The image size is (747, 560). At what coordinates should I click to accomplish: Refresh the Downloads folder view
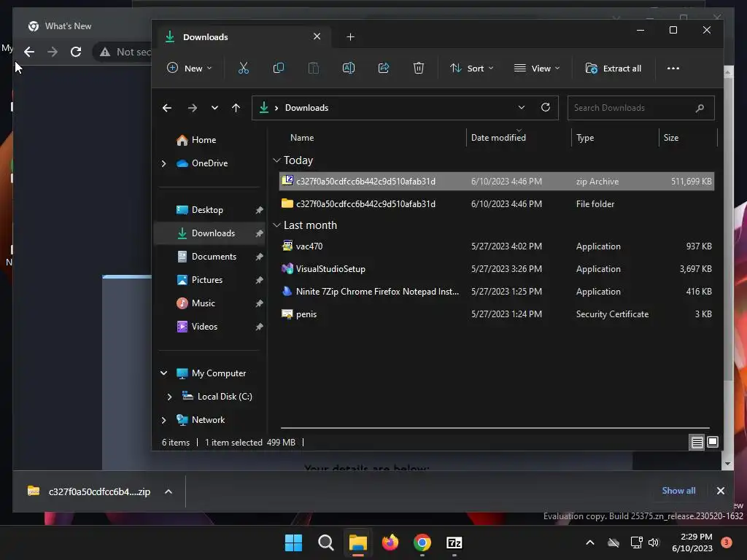click(x=546, y=107)
